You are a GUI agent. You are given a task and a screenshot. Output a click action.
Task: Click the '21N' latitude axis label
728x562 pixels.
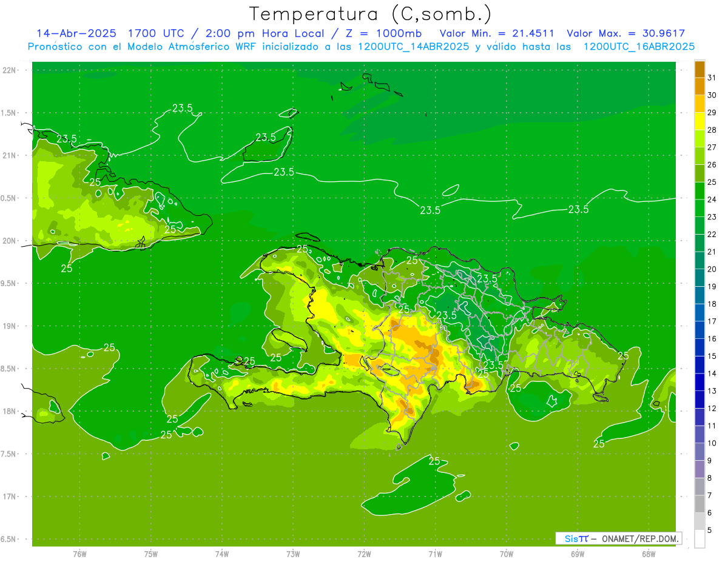click(x=10, y=156)
